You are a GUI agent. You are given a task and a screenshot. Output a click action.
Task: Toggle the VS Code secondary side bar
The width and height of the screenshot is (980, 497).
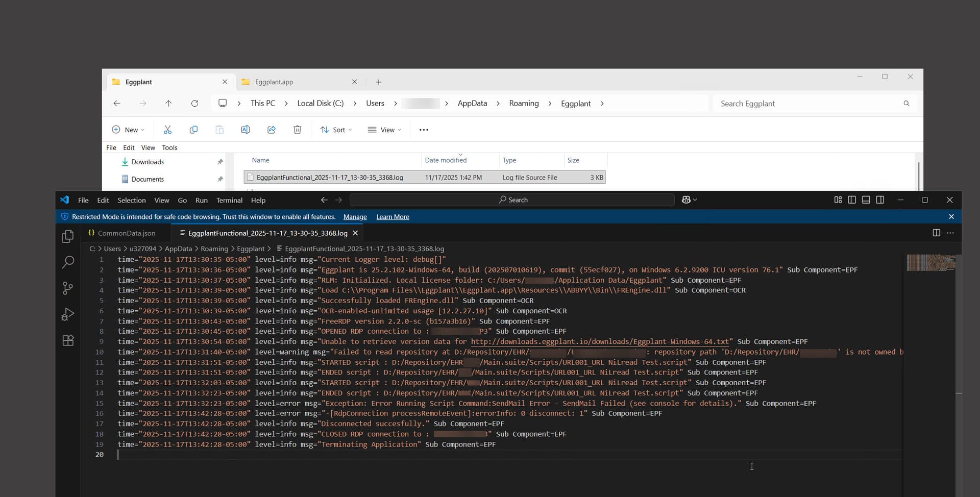pyautogui.click(x=880, y=200)
